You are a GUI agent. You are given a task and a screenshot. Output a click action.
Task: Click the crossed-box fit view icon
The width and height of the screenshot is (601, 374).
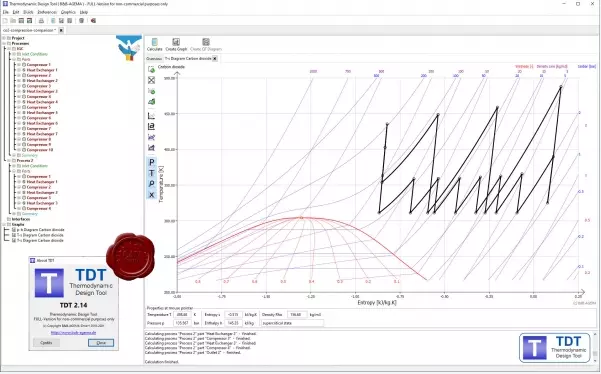(151, 80)
